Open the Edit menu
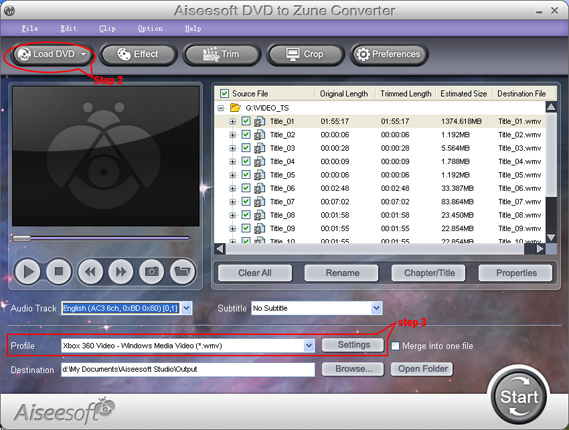Image resolution: width=569 pixels, height=430 pixels. click(68, 28)
